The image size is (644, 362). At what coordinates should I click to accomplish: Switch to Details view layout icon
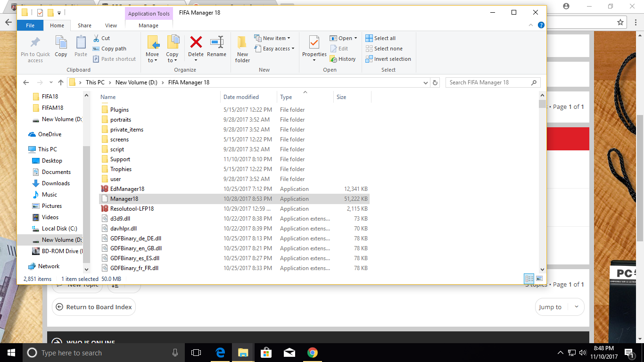[529, 279]
